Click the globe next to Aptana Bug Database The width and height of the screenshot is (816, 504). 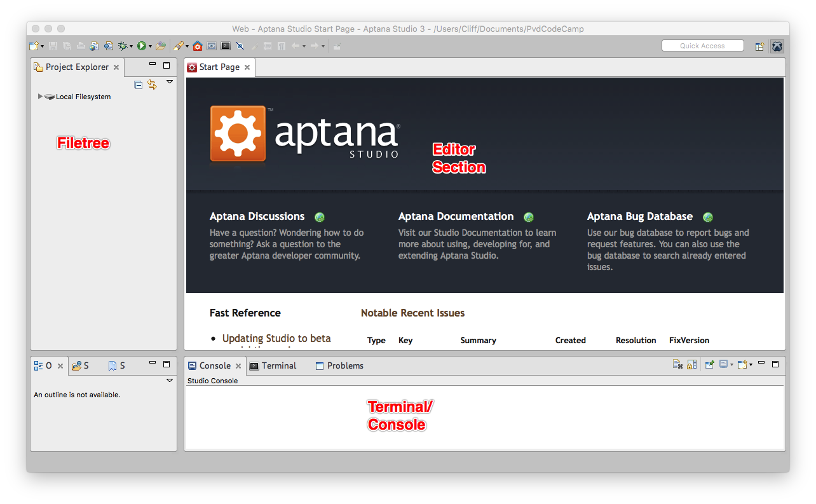707,217
